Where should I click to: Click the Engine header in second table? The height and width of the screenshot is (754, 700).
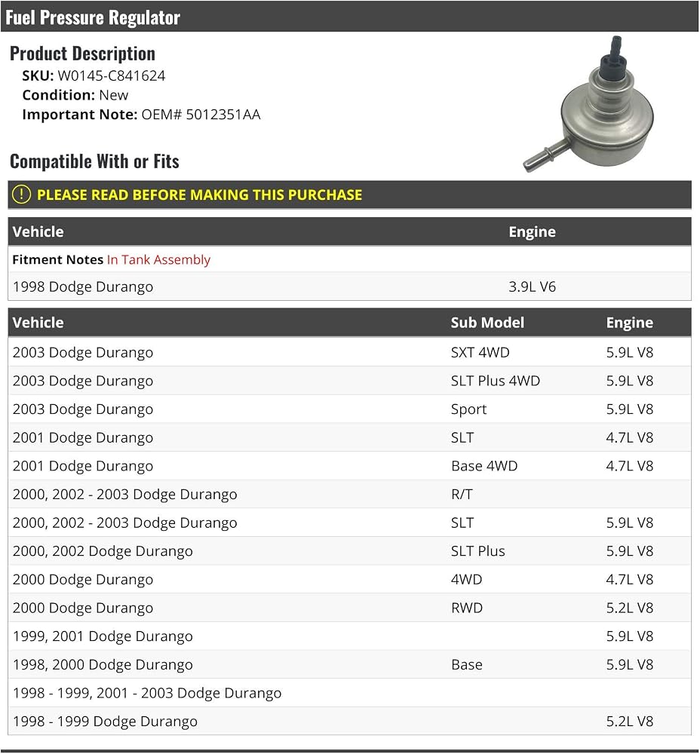[x=629, y=322]
